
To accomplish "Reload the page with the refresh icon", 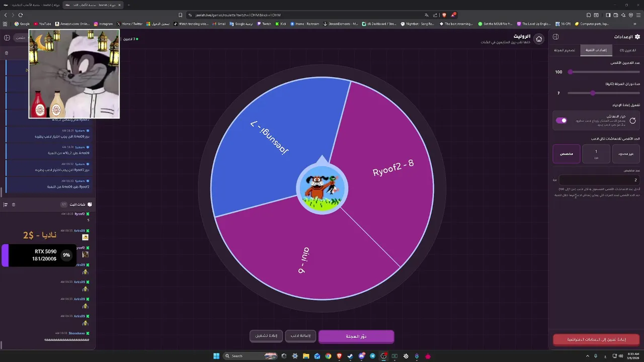I will pos(20,15).
